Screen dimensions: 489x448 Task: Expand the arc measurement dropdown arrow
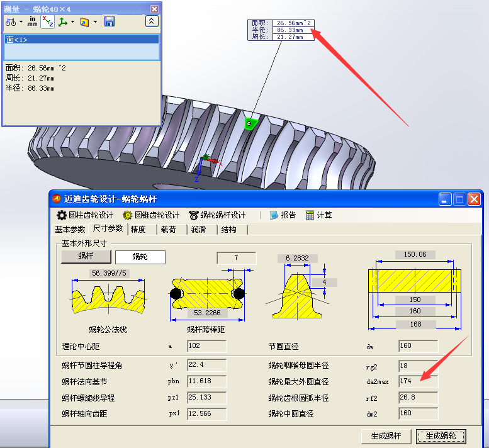[21, 22]
